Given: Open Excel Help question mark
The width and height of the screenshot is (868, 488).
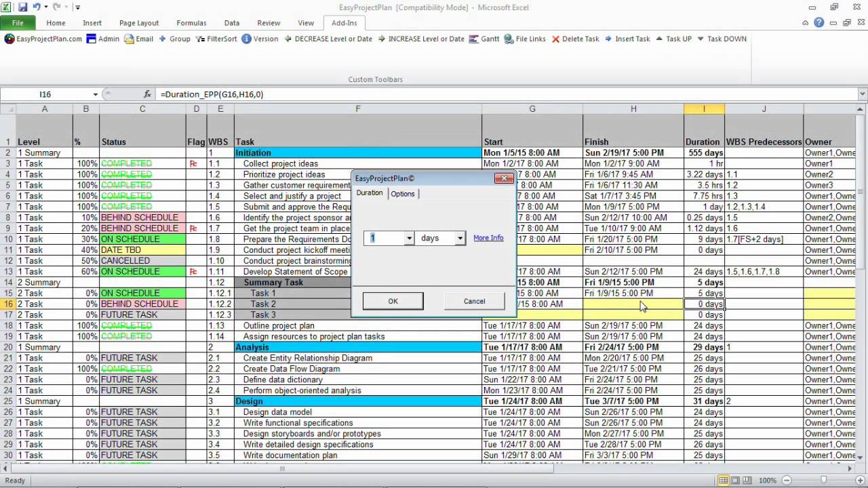Looking at the screenshot, I should point(819,22).
